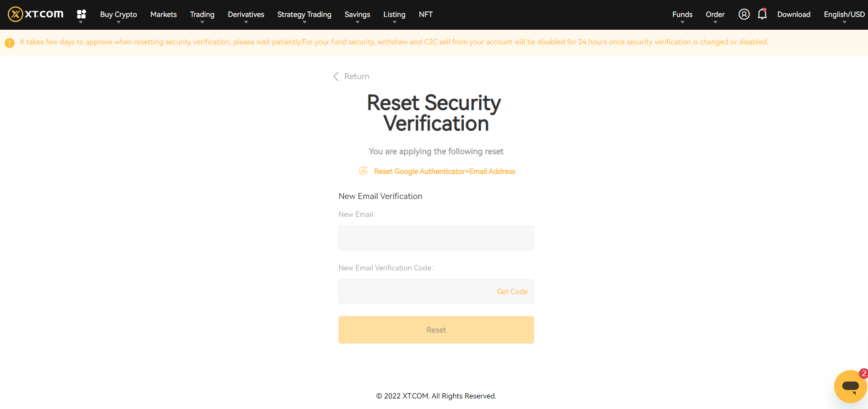Expand the Funds dropdown

tap(682, 15)
